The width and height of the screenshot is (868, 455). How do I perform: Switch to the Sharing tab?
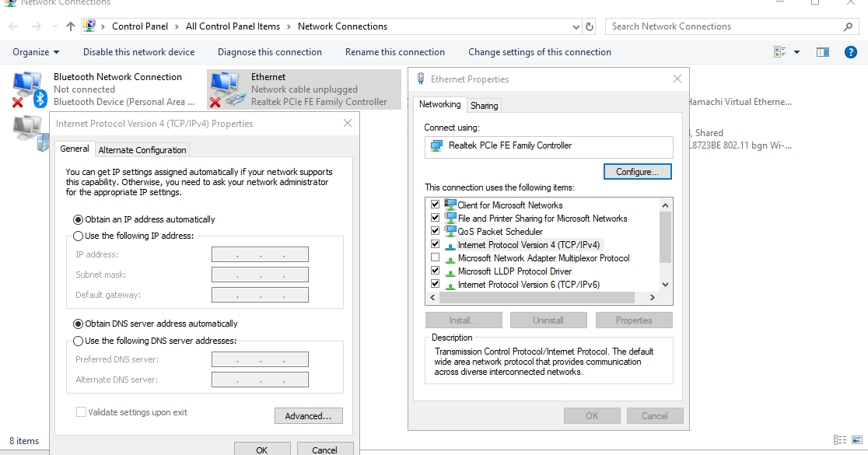[x=484, y=104]
